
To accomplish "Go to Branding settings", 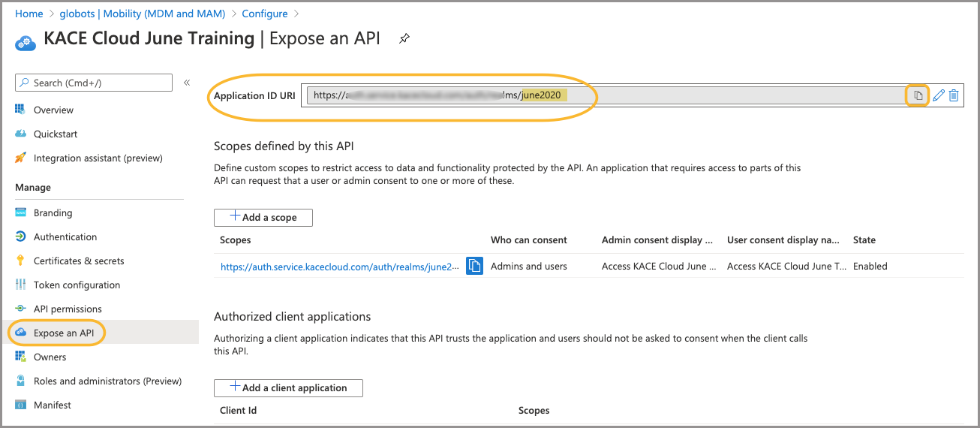I will coord(53,212).
